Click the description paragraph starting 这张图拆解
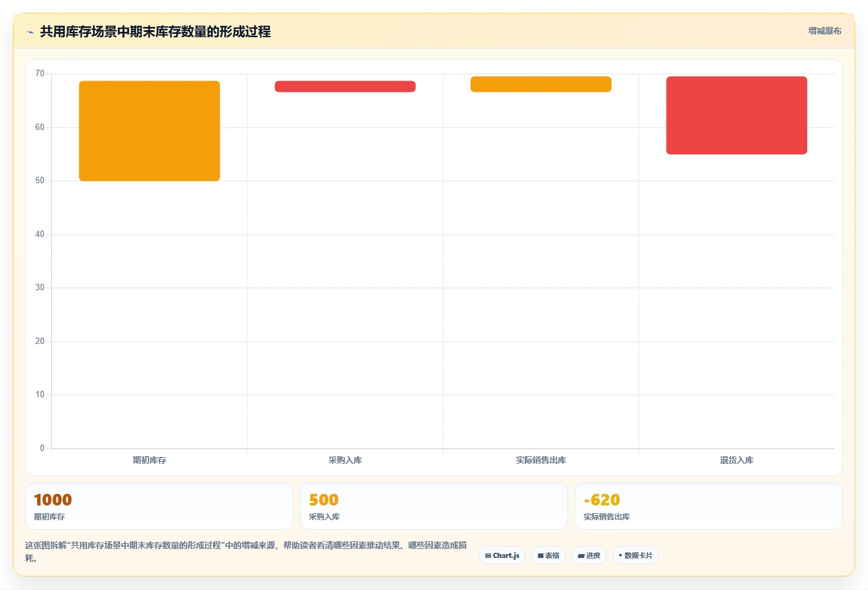The width and height of the screenshot is (868, 590). 246,552
